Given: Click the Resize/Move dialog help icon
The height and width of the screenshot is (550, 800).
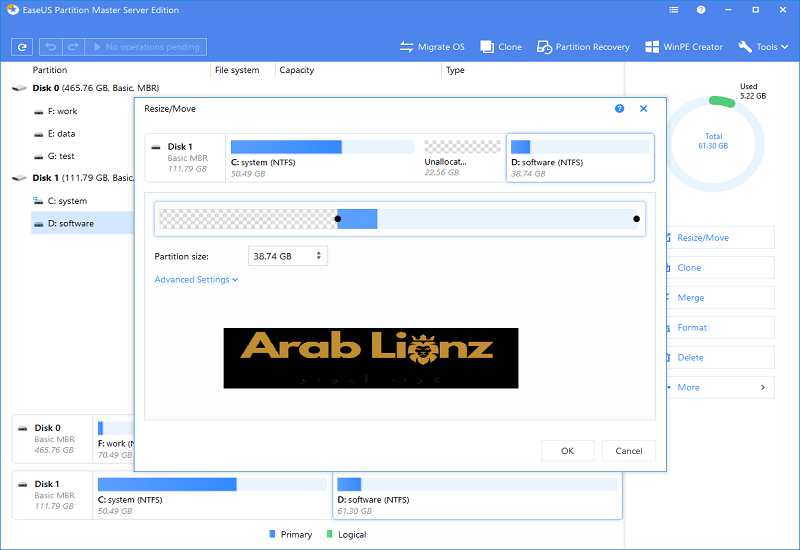Looking at the screenshot, I should 619,109.
